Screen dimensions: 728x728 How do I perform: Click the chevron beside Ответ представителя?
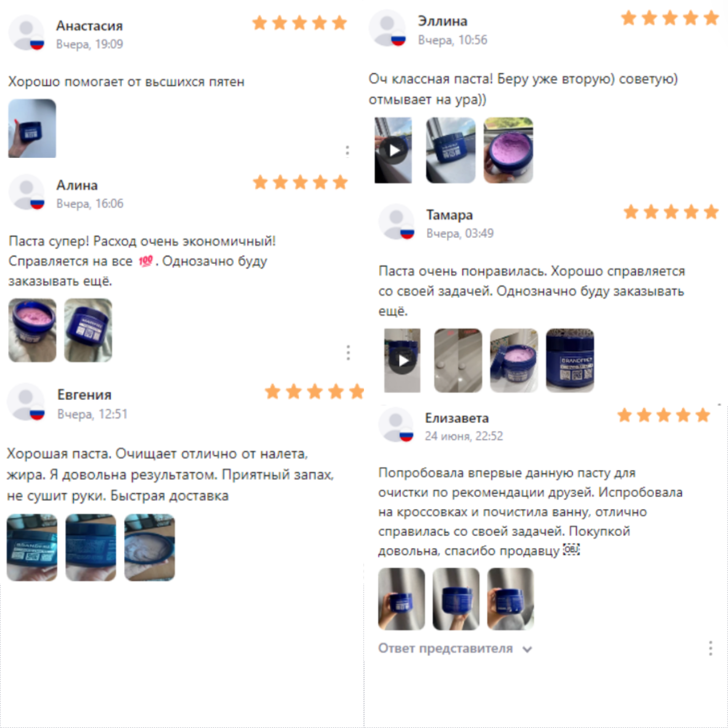pos(527,650)
